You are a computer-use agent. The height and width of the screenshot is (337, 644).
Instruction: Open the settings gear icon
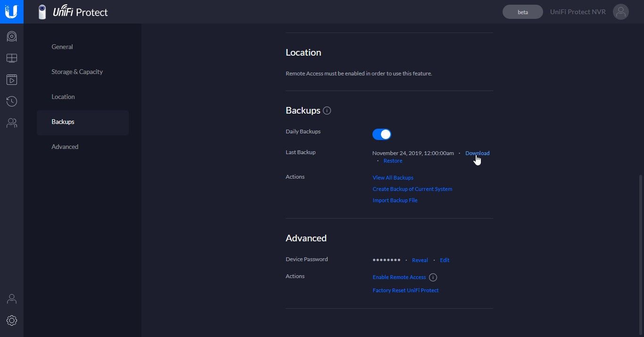tap(12, 321)
